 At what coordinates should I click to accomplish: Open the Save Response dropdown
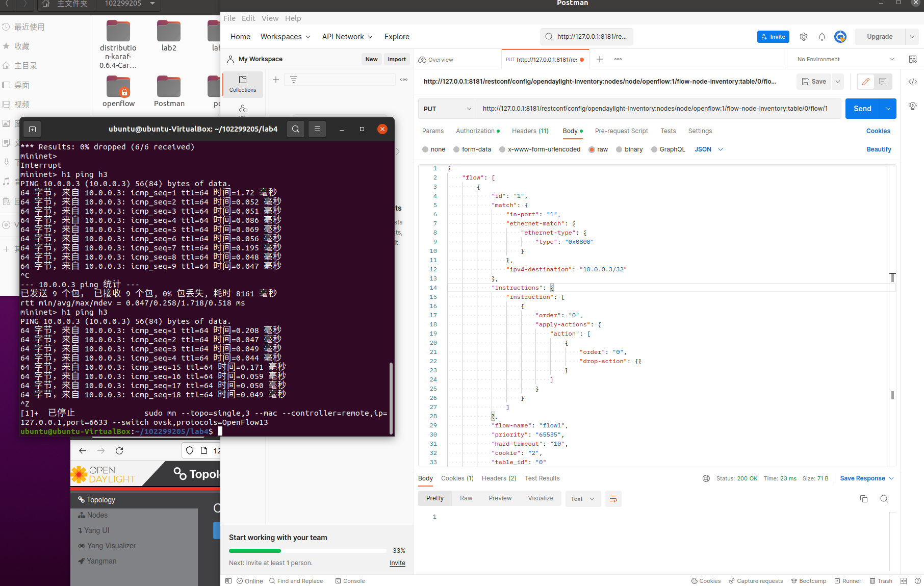click(x=867, y=478)
